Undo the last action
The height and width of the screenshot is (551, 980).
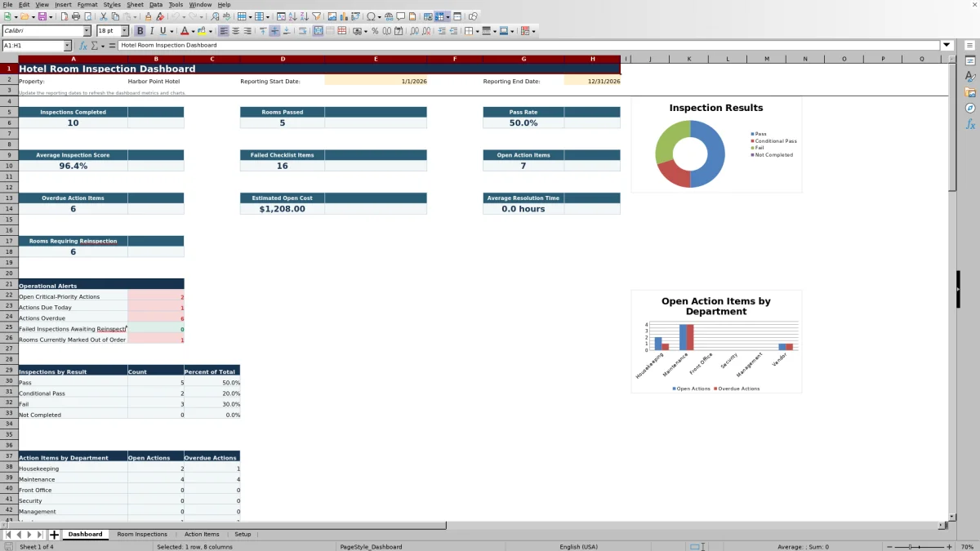[176, 16]
